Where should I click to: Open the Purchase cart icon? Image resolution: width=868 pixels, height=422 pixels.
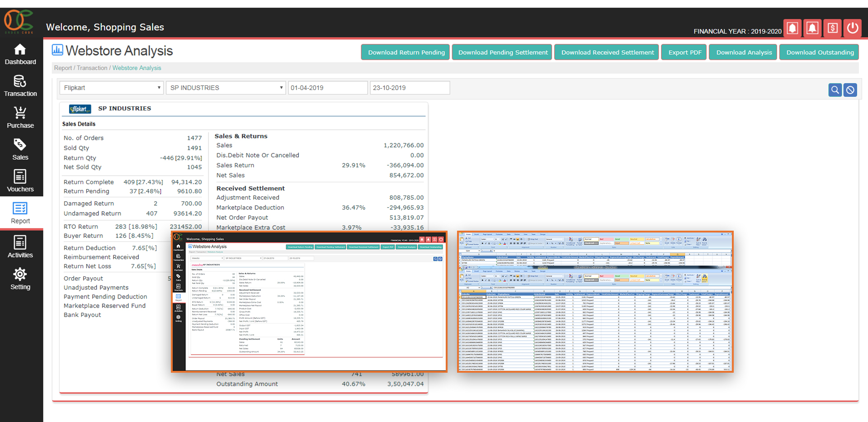pos(20,113)
